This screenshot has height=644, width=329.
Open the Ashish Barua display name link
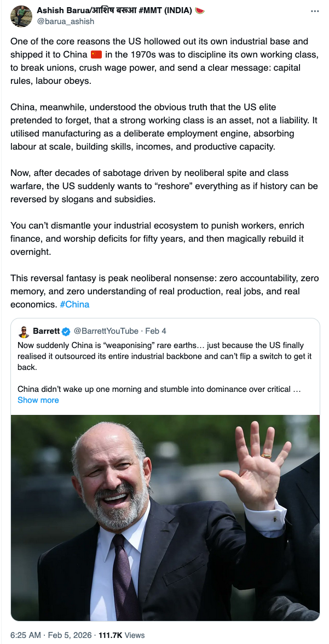(x=115, y=11)
